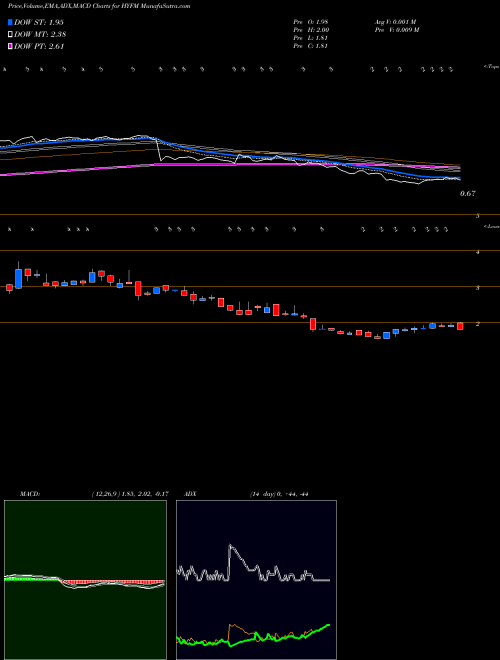The image size is (500, 660).
Task: Click price axis label 4
Action: click(477, 252)
